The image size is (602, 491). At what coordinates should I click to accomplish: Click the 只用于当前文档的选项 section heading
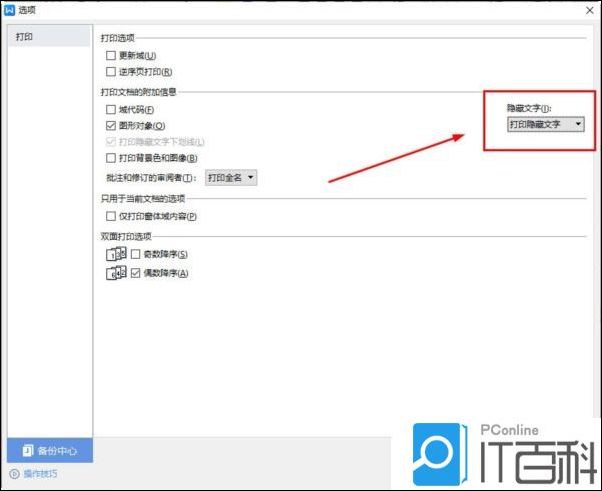(143, 198)
